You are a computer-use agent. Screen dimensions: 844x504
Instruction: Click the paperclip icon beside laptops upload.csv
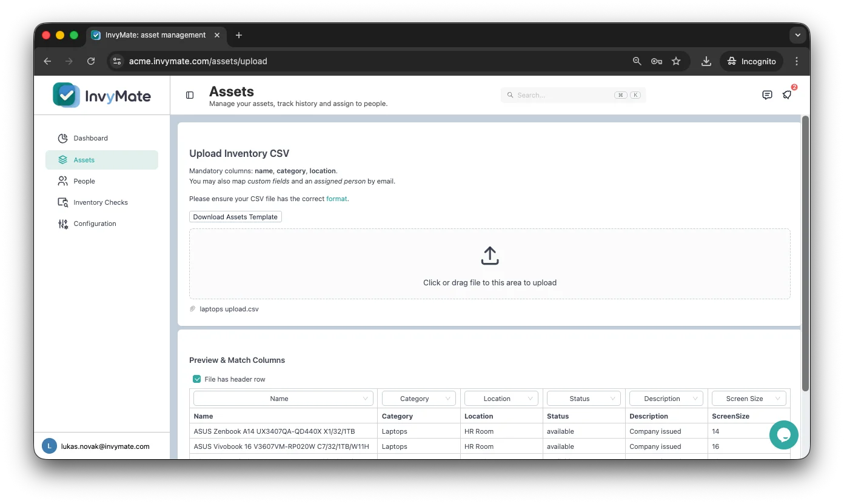coord(193,309)
